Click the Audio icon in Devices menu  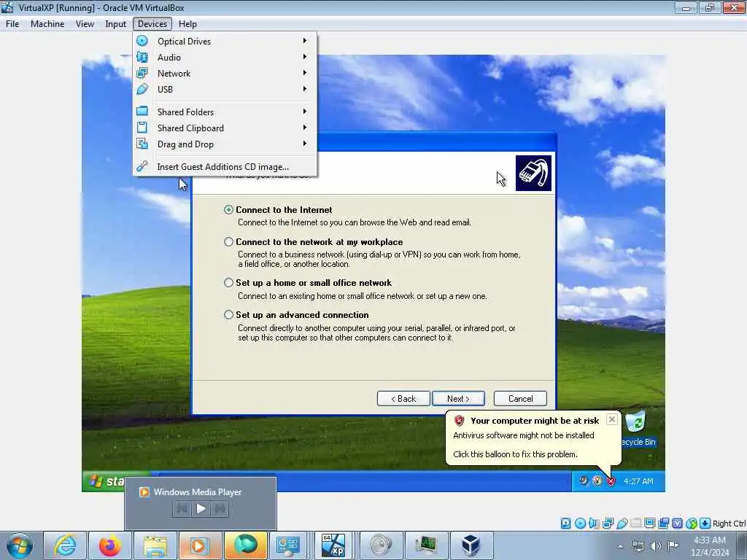click(142, 57)
